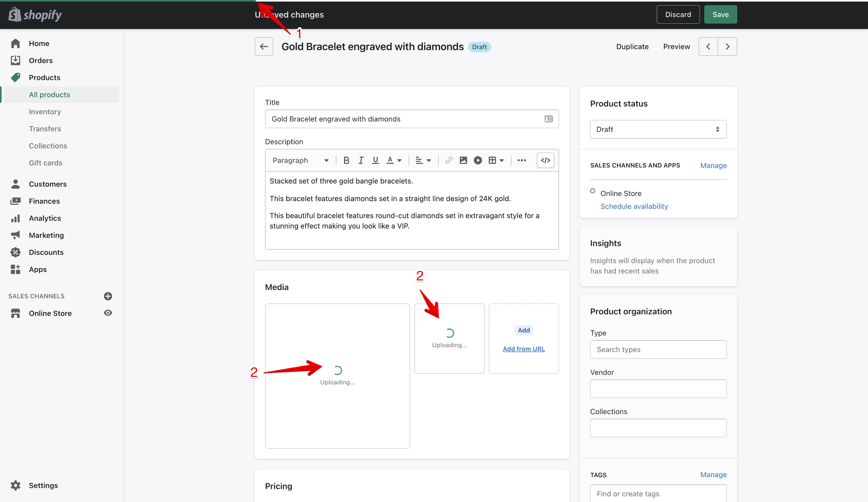Go back with the arrow button

pos(264,46)
